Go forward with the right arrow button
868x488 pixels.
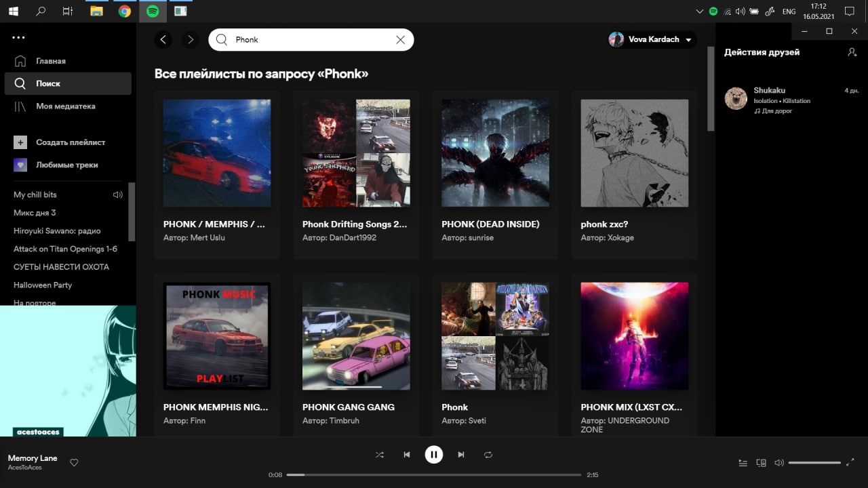coord(191,39)
